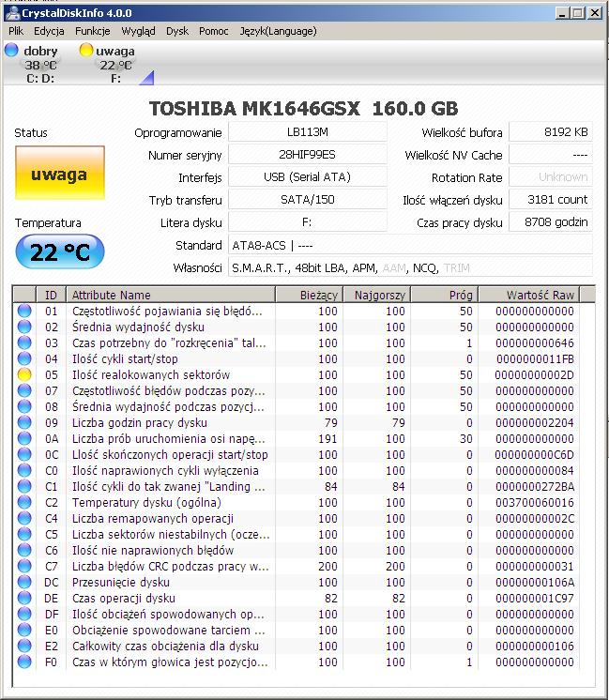Click the 22 °C temperature badge

pos(60,251)
